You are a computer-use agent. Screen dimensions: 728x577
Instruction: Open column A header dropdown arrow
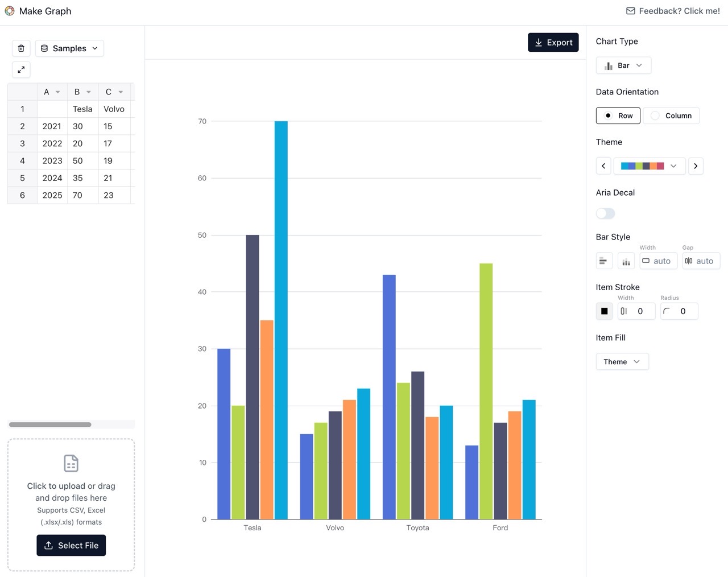click(58, 92)
